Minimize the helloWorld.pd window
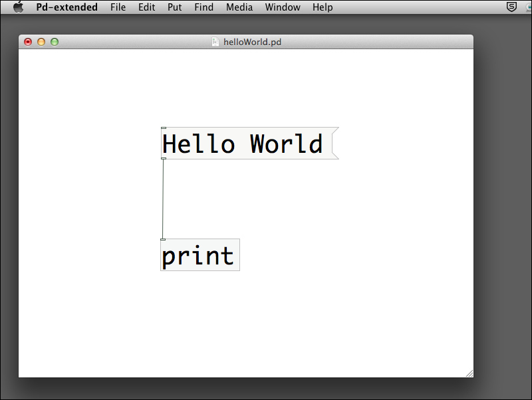The width and height of the screenshot is (532, 400). tap(41, 42)
